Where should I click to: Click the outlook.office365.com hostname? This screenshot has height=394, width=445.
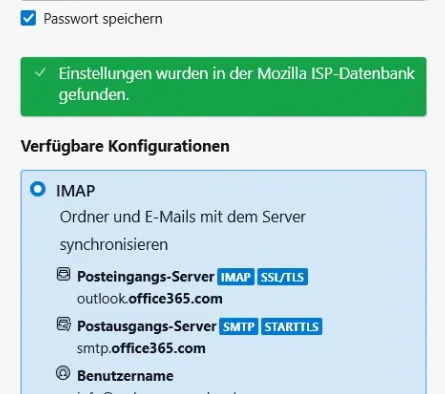(150, 299)
